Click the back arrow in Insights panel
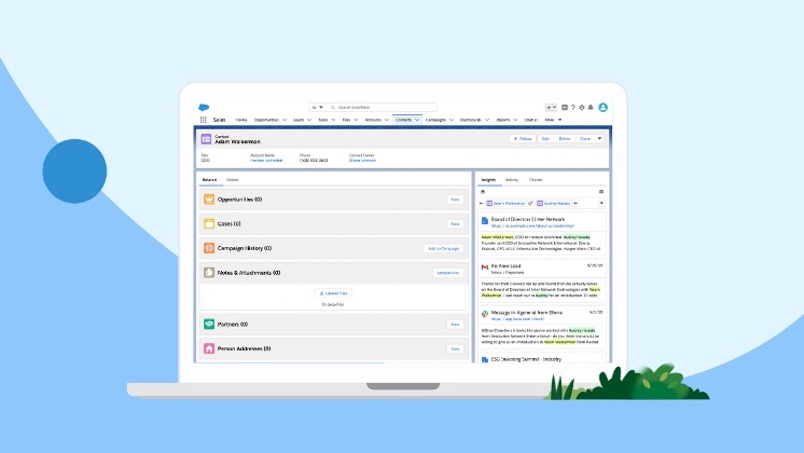804x453 pixels. pyautogui.click(x=481, y=203)
